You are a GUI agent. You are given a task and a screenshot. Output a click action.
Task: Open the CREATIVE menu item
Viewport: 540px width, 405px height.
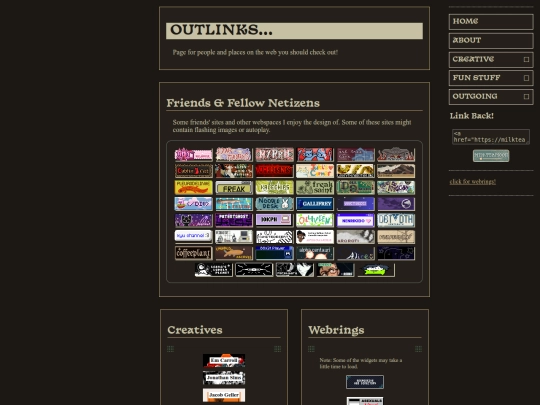click(x=491, y=59)
